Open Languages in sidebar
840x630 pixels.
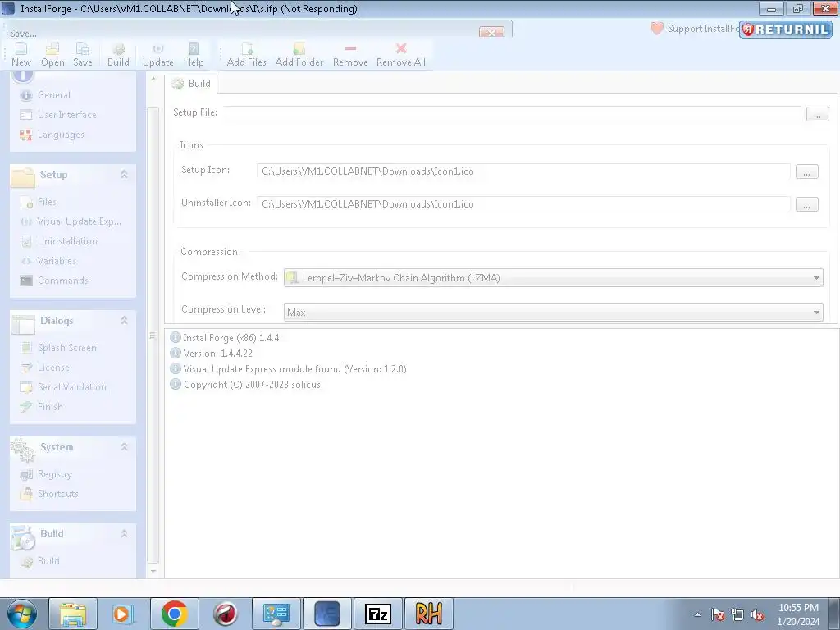tap(52, 135)
